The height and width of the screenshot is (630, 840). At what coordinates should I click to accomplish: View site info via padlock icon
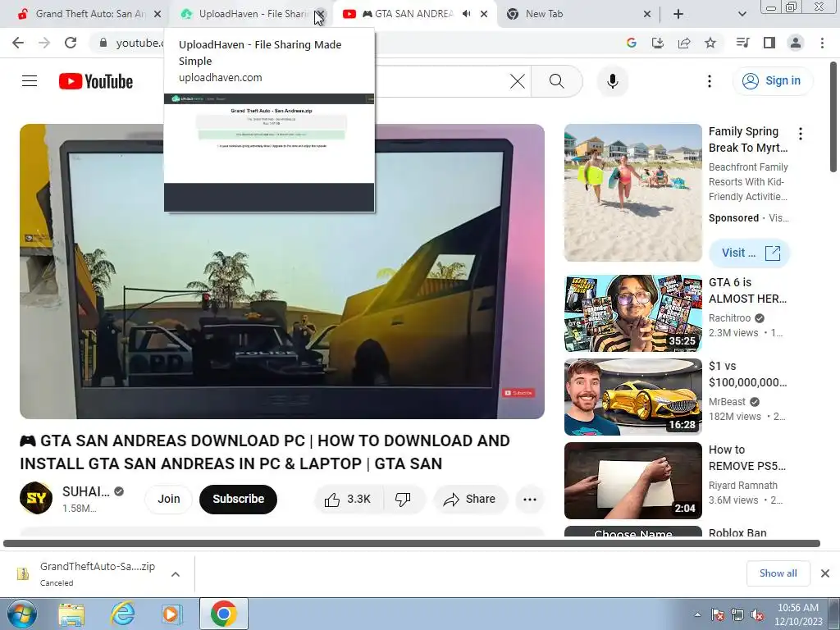click(x=103, y=43)
